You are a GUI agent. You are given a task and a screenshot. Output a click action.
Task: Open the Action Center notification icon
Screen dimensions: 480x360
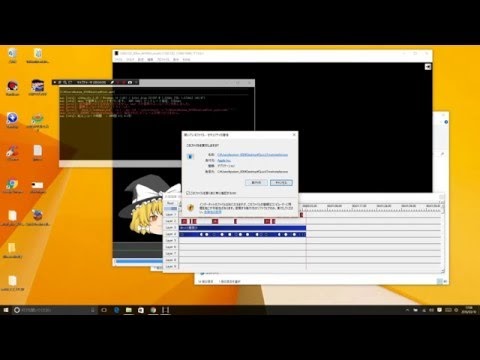click(439, 310)
